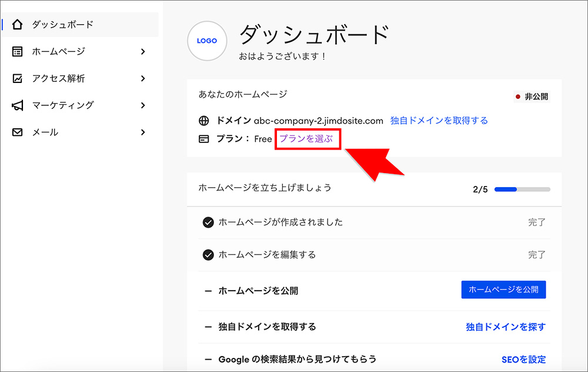Click the red status dot beside 非公開
Viewport: 588px width, 372px height.
point(518,97)
